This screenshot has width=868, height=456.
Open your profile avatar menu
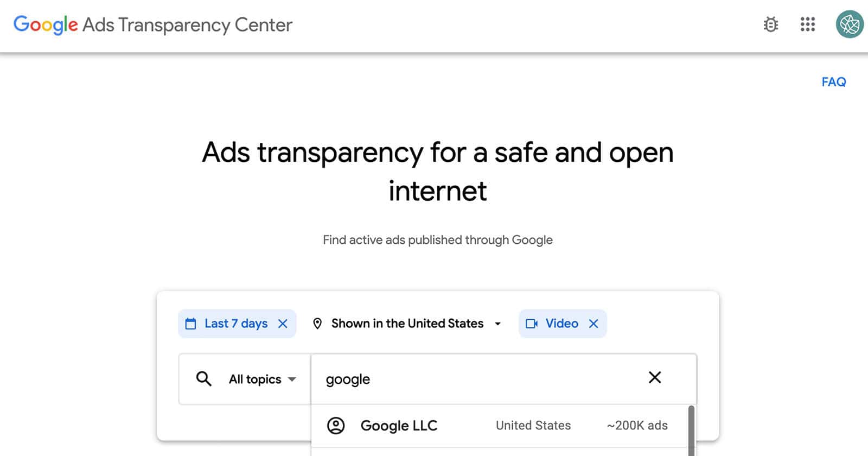pyautogui.click(x=849, y=24)
